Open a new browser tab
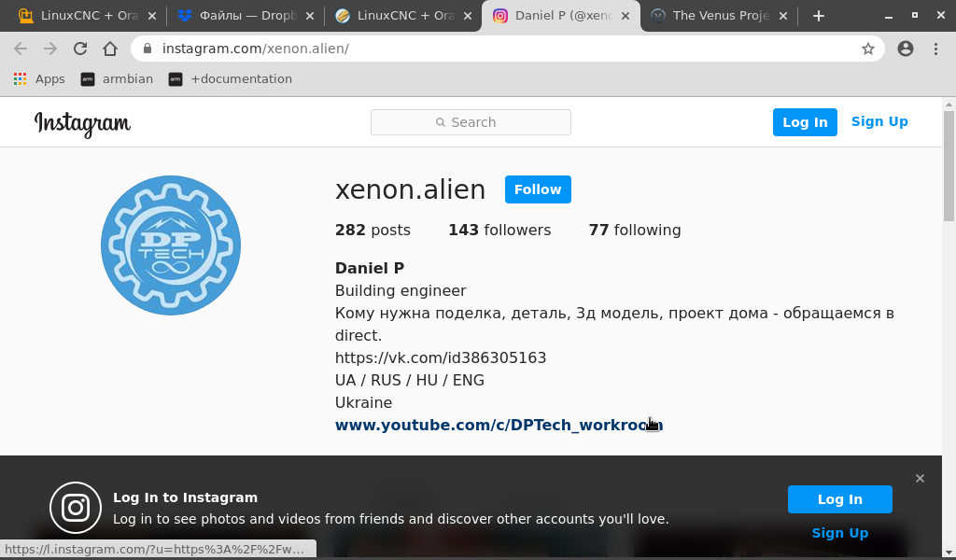This screenshot has height=560, width=956. tap(819, 16)
